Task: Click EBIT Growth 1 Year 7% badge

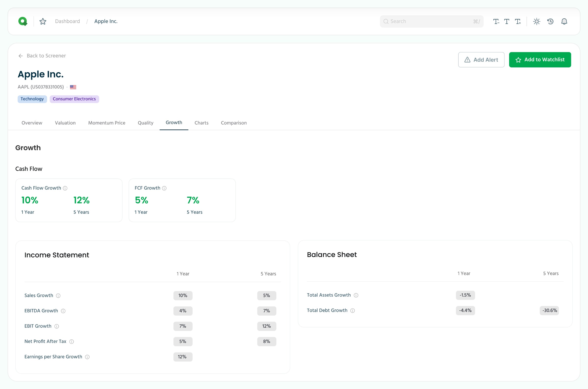Action: 183,326
